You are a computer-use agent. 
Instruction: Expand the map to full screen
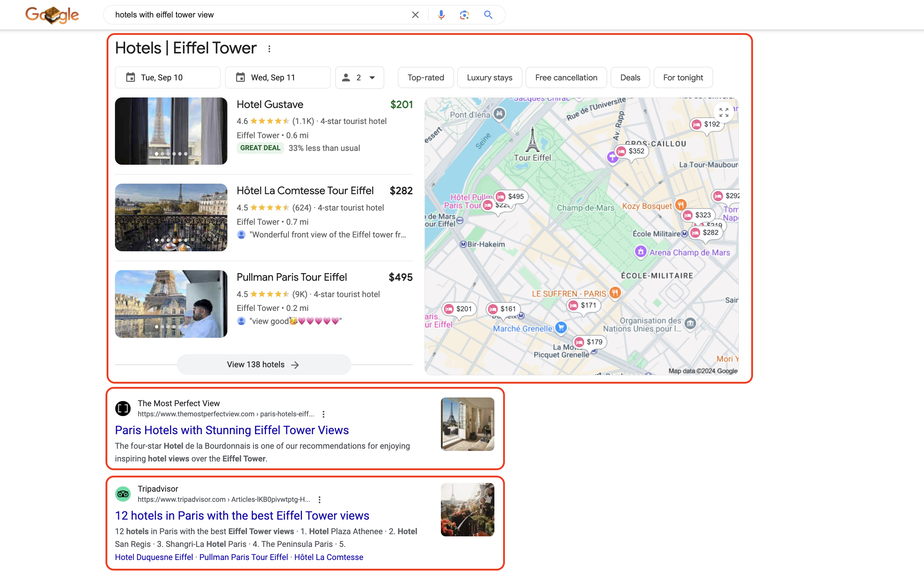pyautogui.click(x=724, y=112)
